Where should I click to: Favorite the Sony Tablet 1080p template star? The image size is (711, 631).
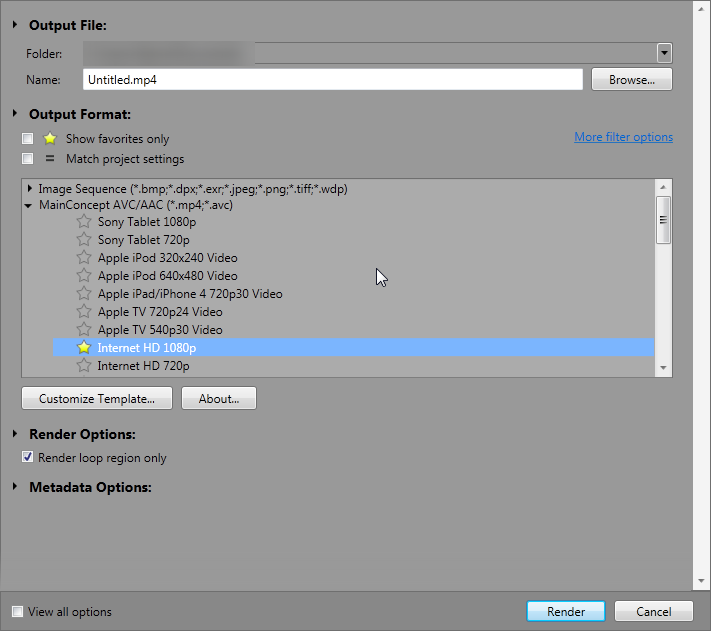[x=83, y=221]
